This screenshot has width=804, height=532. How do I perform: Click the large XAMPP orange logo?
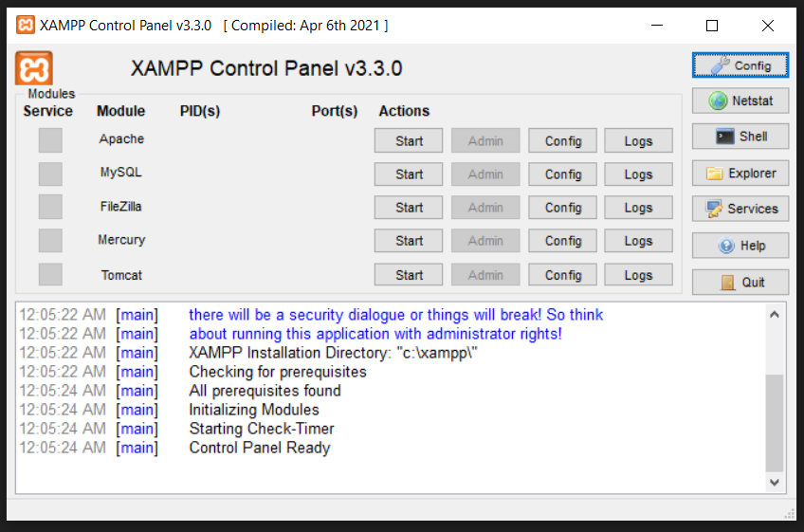34,68
